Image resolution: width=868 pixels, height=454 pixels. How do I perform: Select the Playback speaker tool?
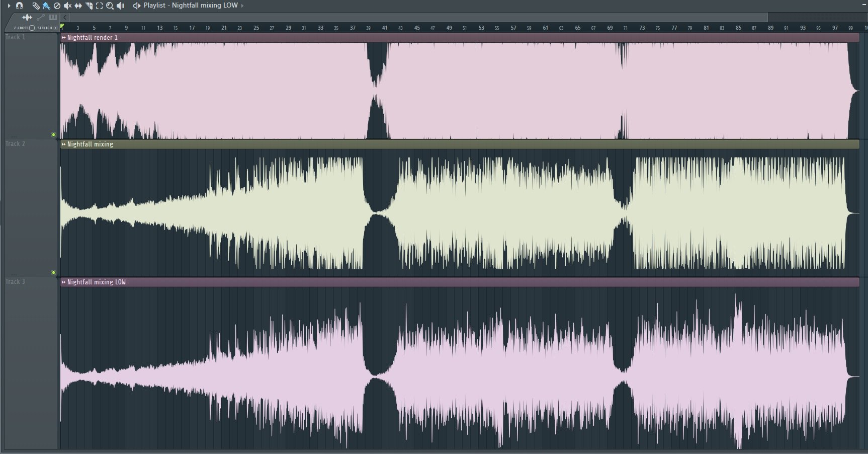pyautogui.click(x=121, y=6)
